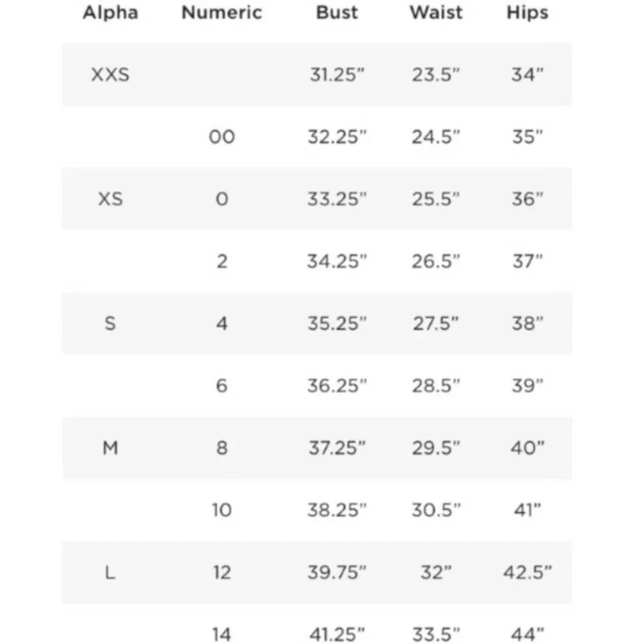Click the Waist column header
The image size is (644, 644).
pos(436,13)
